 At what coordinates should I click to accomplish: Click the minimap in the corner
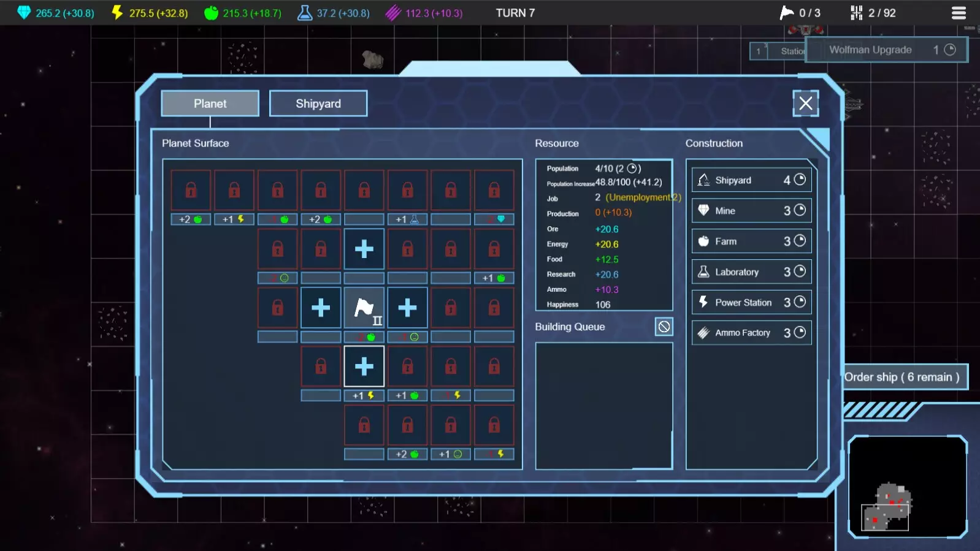(x=908, y=486)
